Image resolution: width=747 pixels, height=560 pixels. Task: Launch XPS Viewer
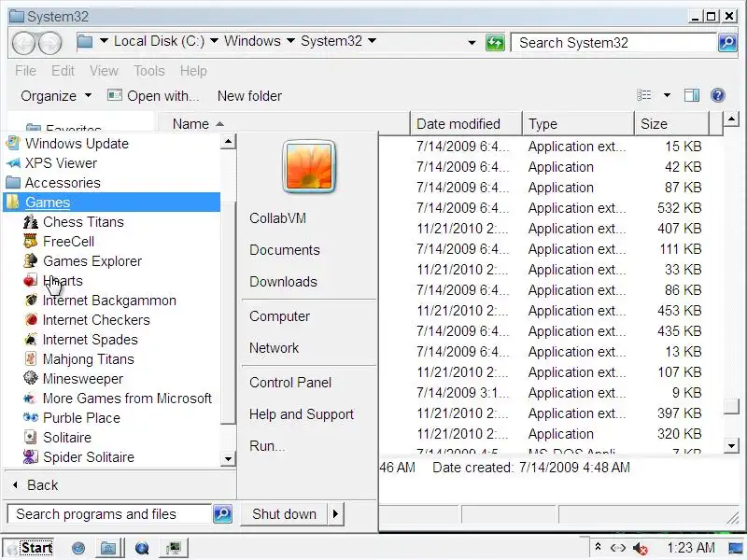click(51, 162)
